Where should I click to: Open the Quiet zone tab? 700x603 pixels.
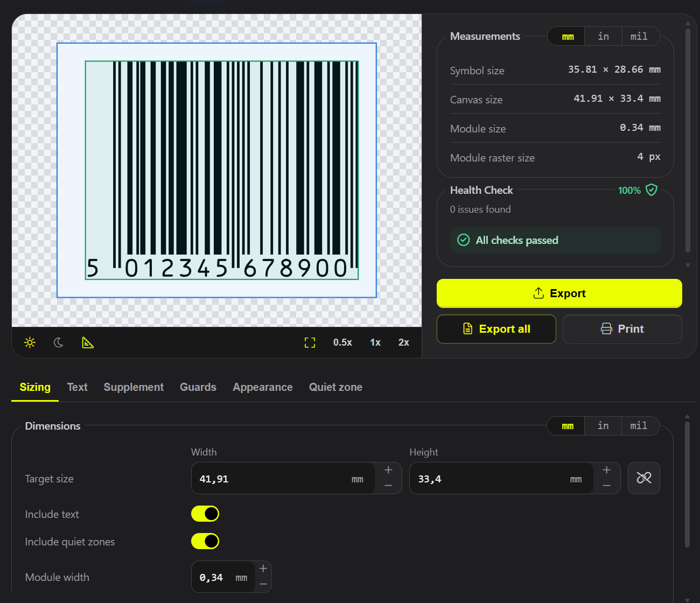pyautogui.click(x=335, y=387)
